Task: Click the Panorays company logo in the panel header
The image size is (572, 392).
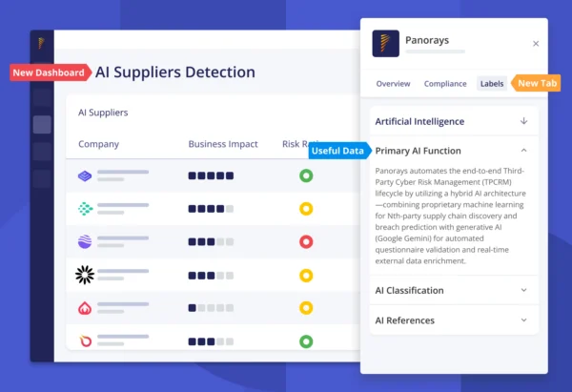Action: 385,44
